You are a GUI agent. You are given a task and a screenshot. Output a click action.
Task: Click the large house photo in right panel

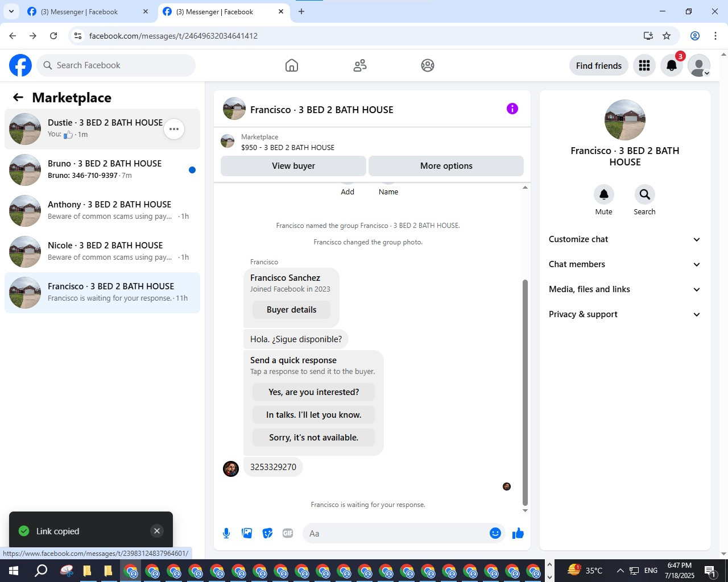625,120
